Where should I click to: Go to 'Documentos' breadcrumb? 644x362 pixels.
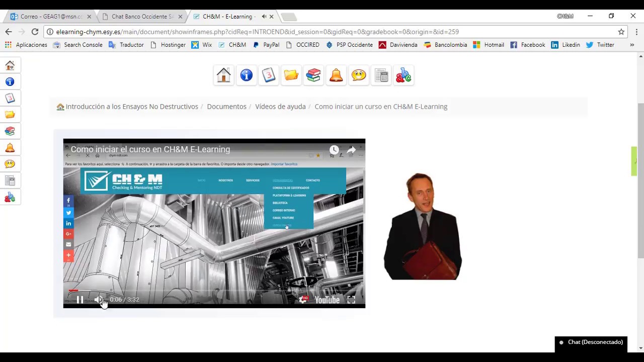pos(226,107)
